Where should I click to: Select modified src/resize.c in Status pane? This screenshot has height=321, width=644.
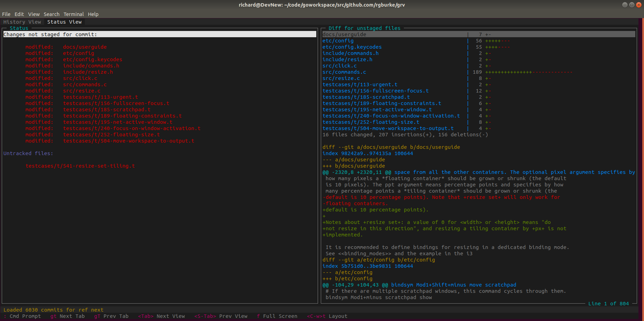(63, 91)
